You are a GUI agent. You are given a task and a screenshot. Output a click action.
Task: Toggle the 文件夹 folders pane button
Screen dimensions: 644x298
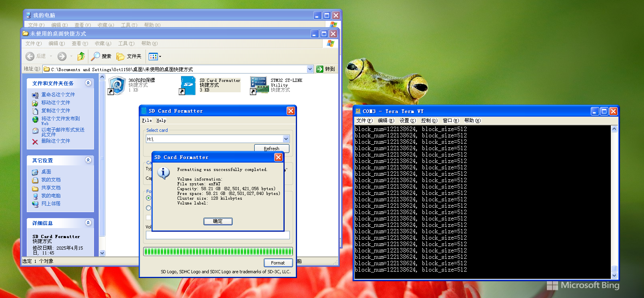(129, 56)
